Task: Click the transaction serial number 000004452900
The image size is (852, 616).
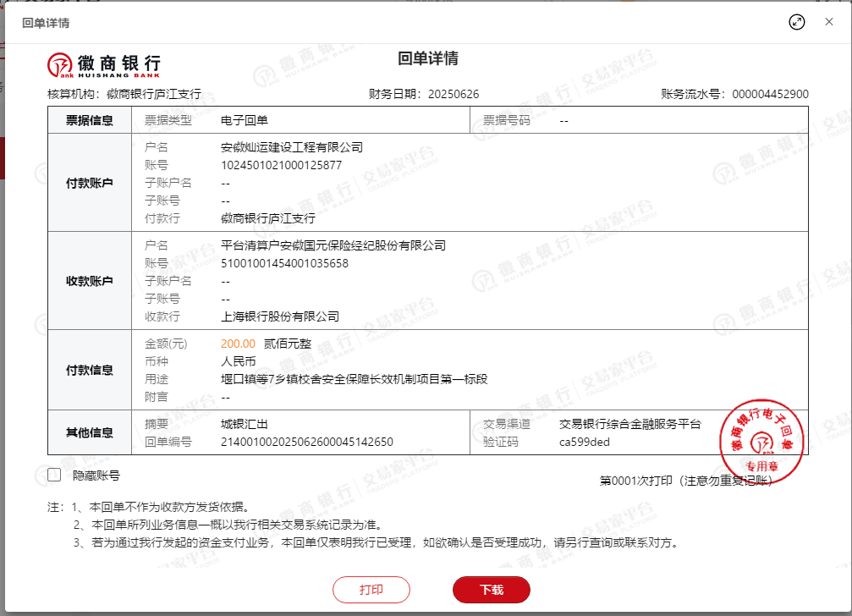Action: click(x=770, y=94)
